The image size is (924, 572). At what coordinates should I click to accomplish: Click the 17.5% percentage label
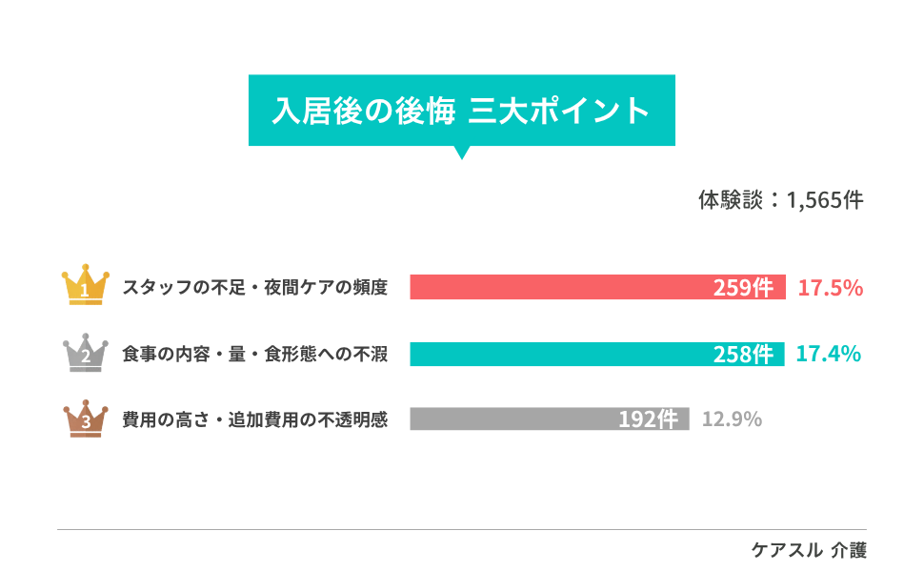point(830,288)
